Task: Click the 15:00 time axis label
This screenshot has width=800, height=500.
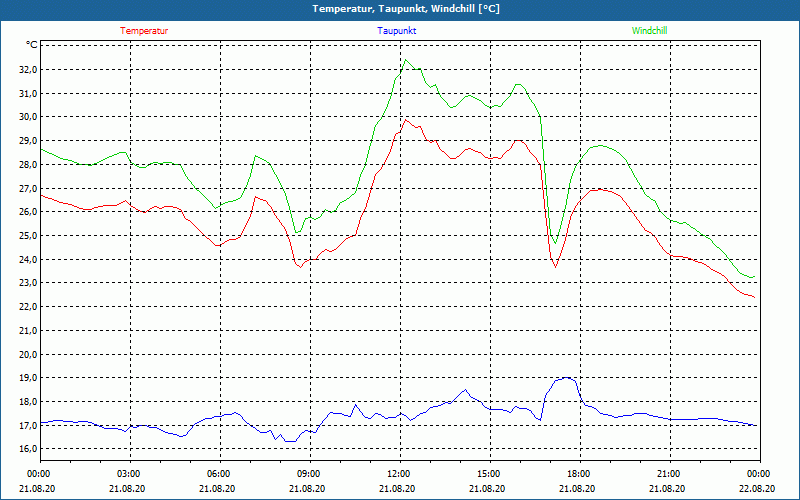Action: pyautogui.click(x=490, y=474)
